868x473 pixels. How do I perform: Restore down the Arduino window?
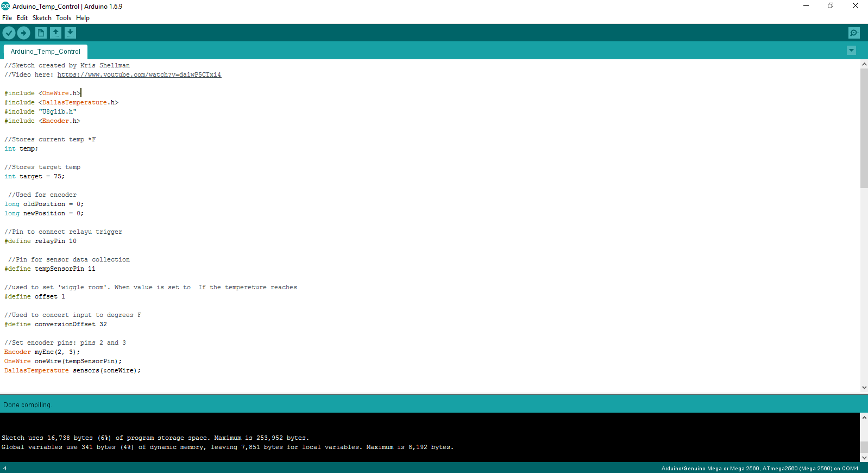831,6
